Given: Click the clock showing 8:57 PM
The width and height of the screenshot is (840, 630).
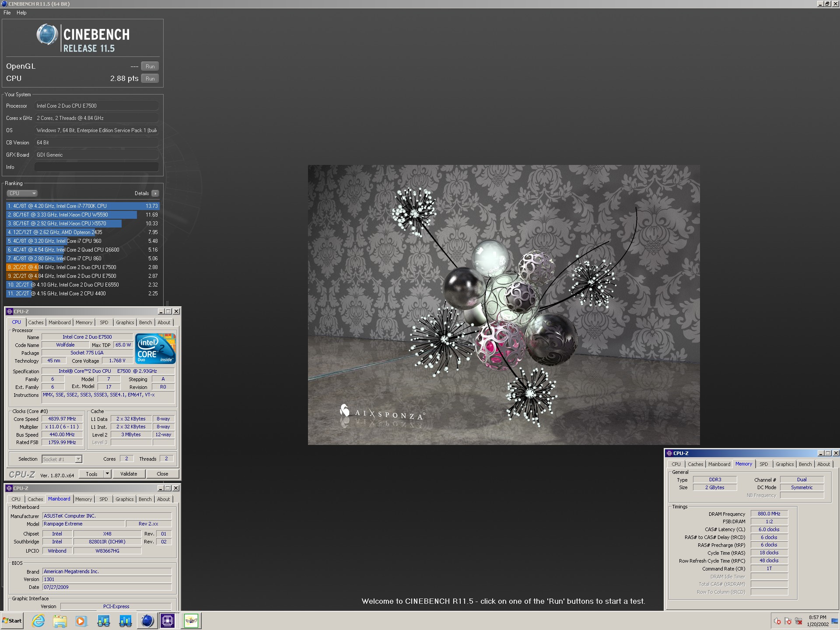Looking at the screenshot, I should (x=818, y=617).
